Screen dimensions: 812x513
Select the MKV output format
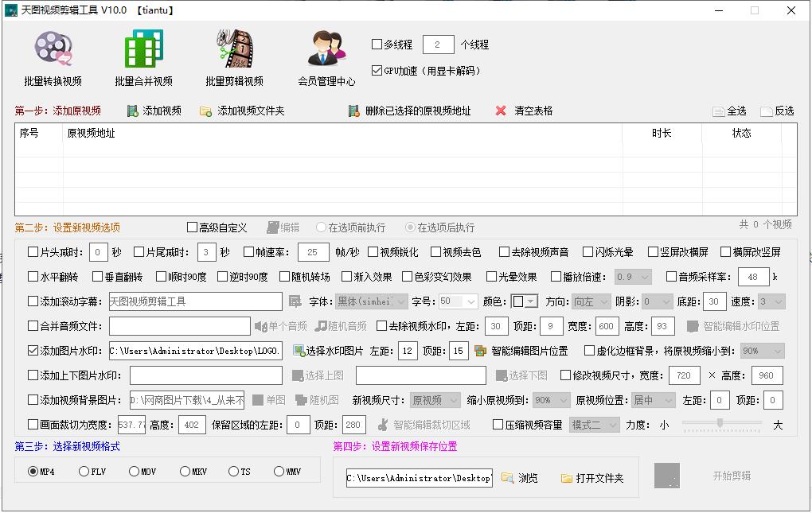[189, 472]
